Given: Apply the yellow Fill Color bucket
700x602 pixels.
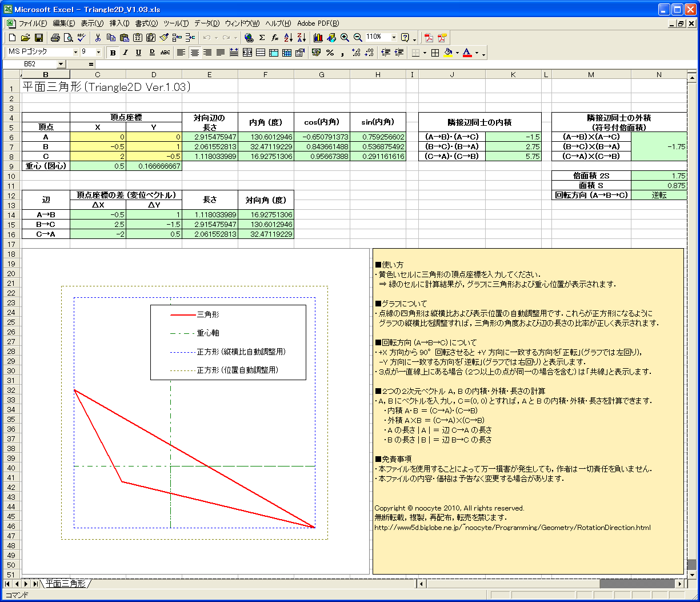Looking at the screenshot, I should (448, 53).
